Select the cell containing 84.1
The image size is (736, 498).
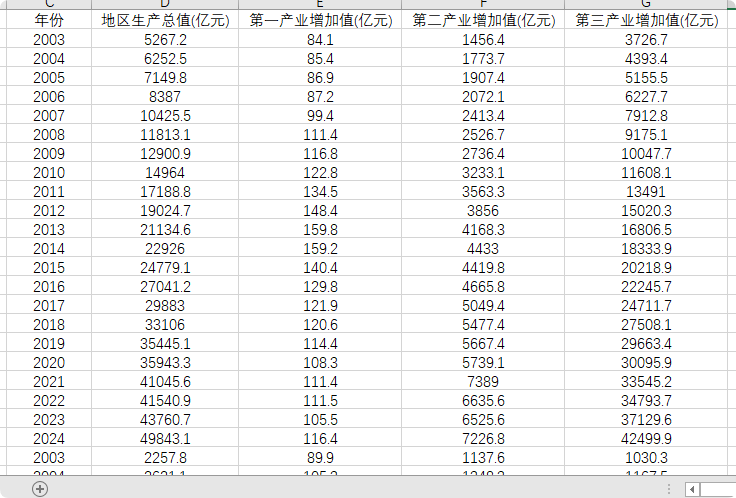320,39
